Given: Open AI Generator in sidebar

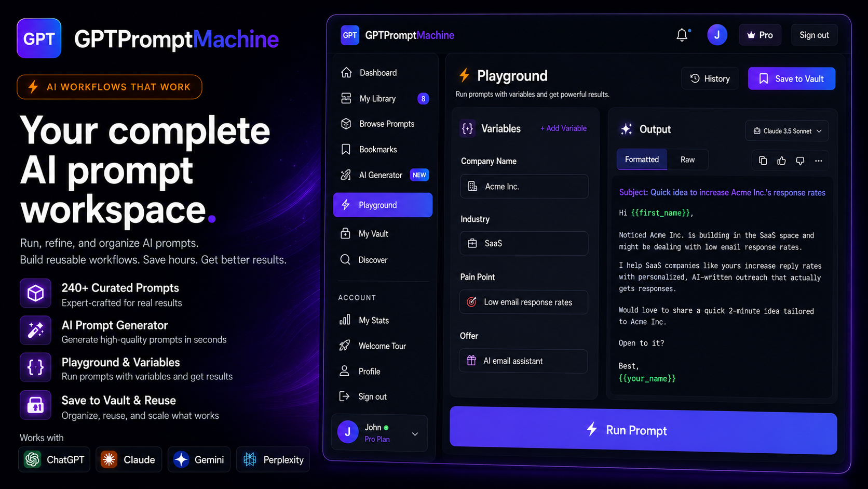Looking at the screenshot, I should (x=383, y=175).
